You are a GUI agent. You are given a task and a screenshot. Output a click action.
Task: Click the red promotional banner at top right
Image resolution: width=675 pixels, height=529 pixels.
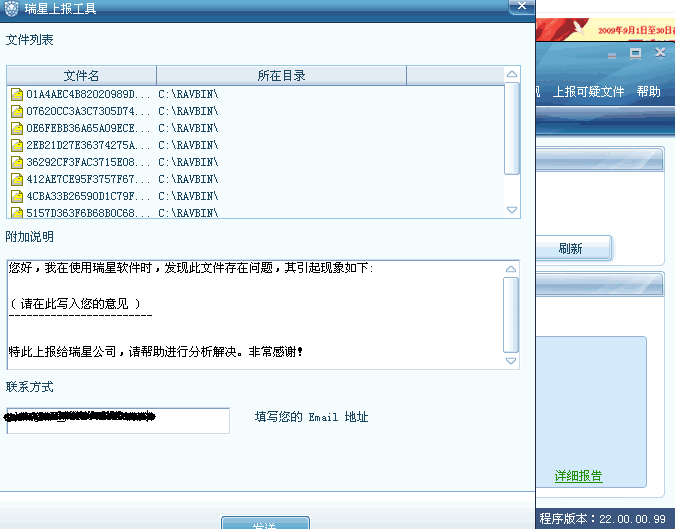605,30
